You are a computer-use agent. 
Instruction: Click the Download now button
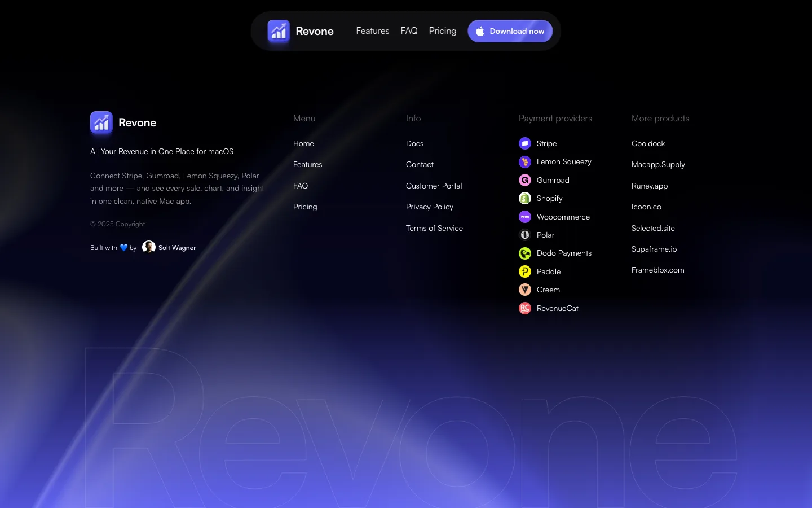pyautogui.click(x=510, y=31)
